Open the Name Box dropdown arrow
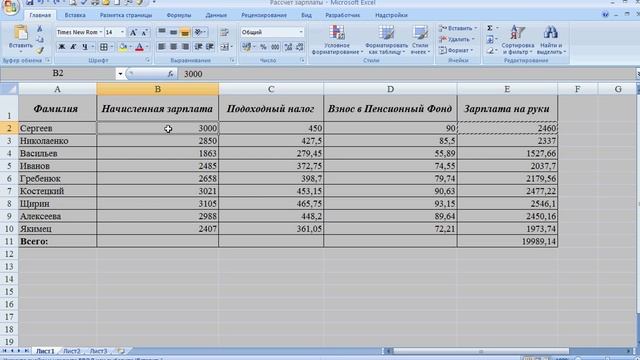 tap(120, 74)
